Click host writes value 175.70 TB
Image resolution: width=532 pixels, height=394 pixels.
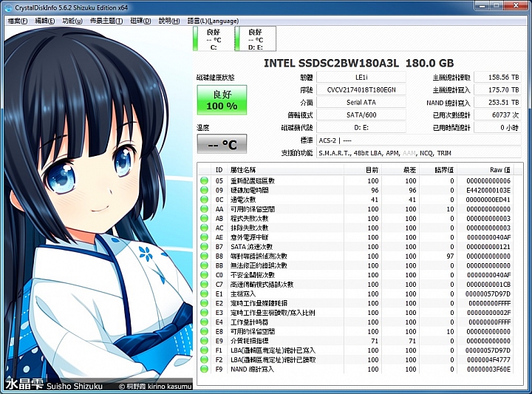(497, 89)
